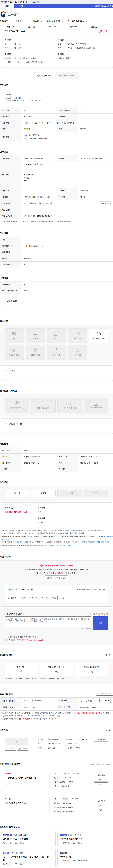Jump to the 전형방법 section tab
This screenshot has height=868, width=113.
click(x=94, y=27)
